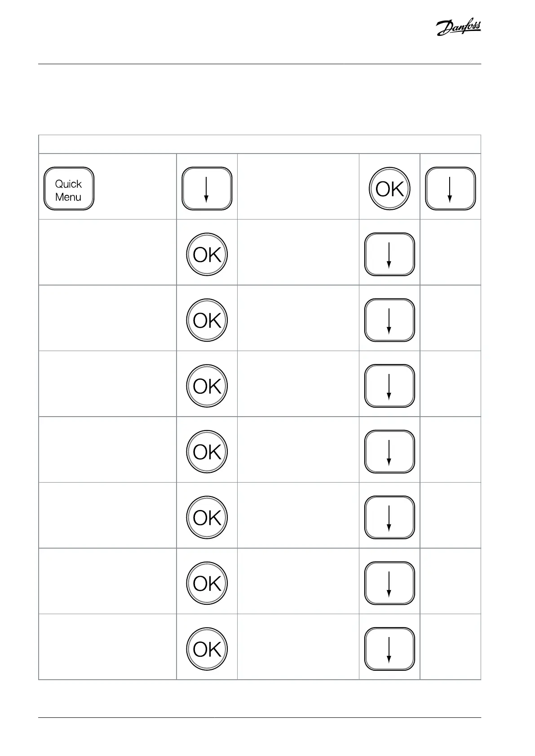The height and width of the screenshot is (756, 535).
Task: Click the OK button in the first row
Action: [x=389, y=189]
